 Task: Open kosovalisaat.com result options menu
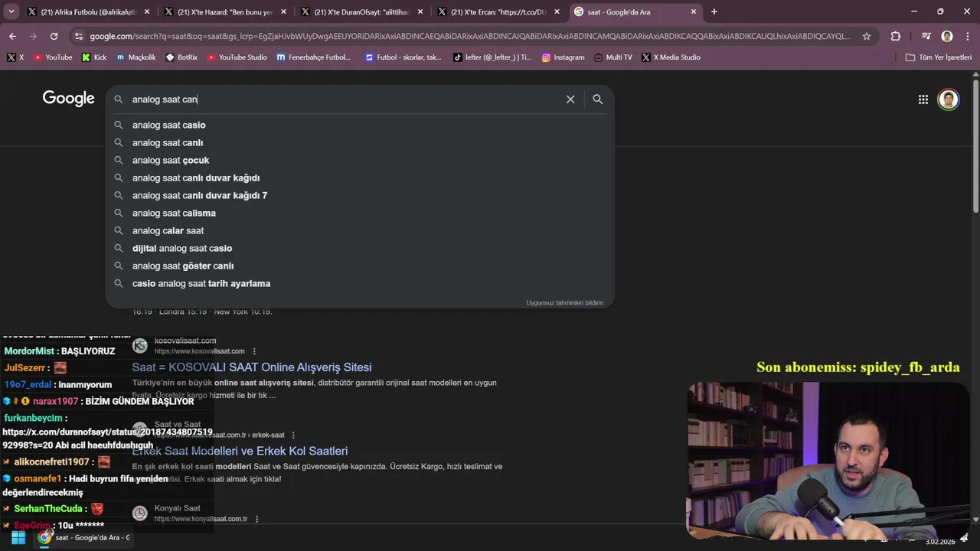coord(254,351)
